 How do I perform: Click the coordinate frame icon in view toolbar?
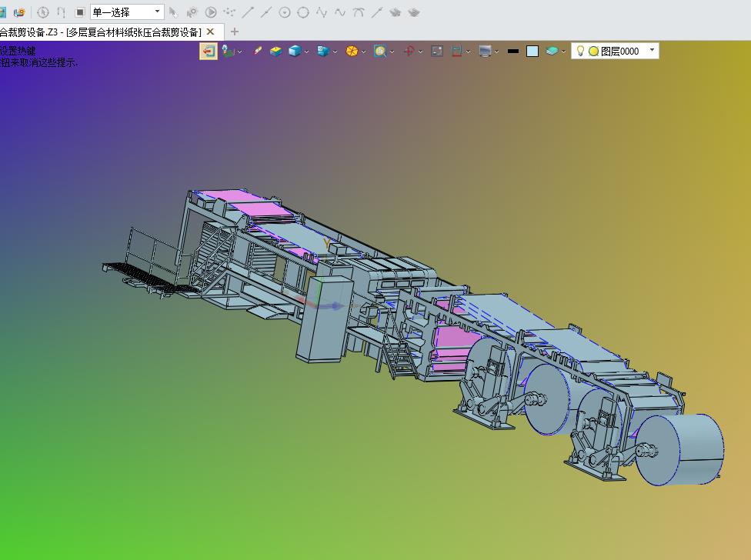tap(228, 52)
